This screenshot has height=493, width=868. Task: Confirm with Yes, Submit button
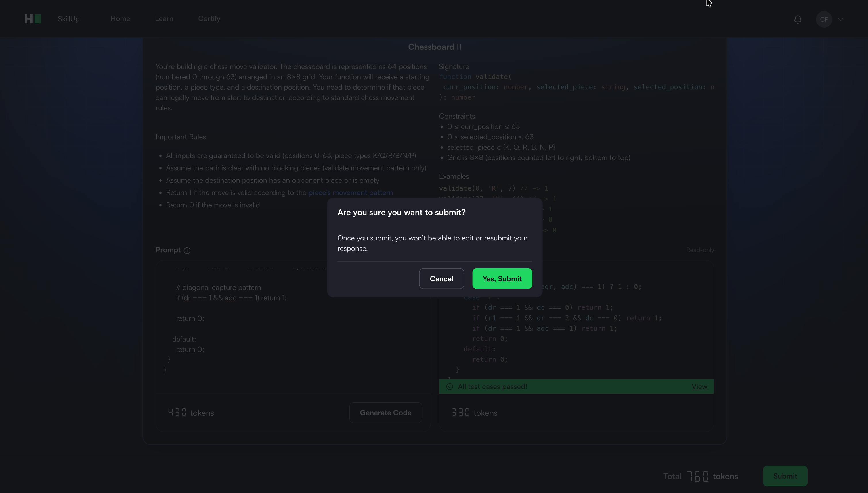[x=502, y=279]
